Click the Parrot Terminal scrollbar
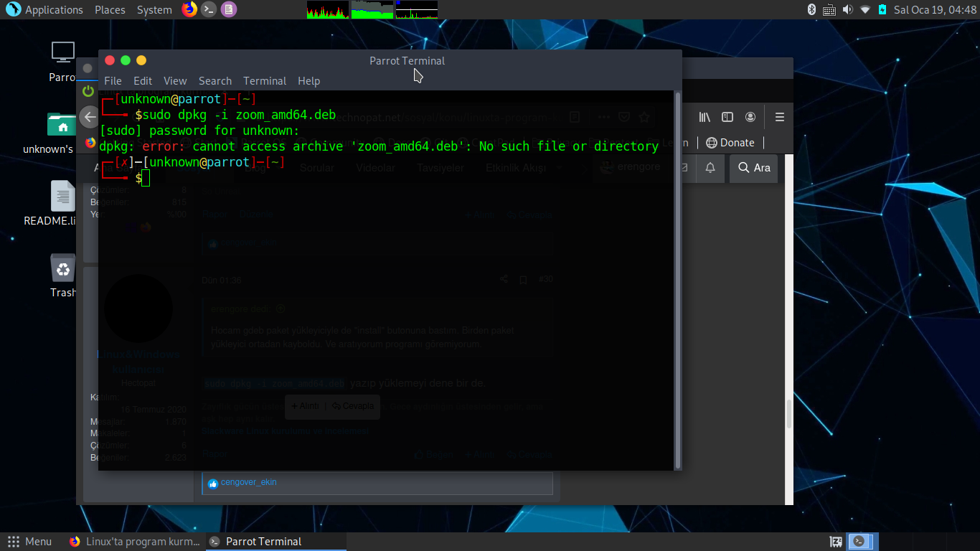The image size is (980, 551). (x=677, y=280)
